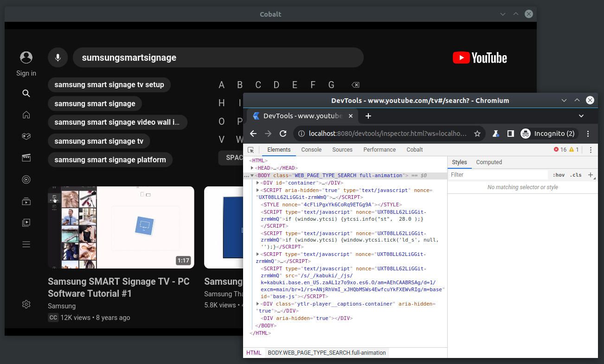Toggle the .cls class editor in Styles pane
The width and height of the screenshot is (604, 364).
[x=576, y=175]
